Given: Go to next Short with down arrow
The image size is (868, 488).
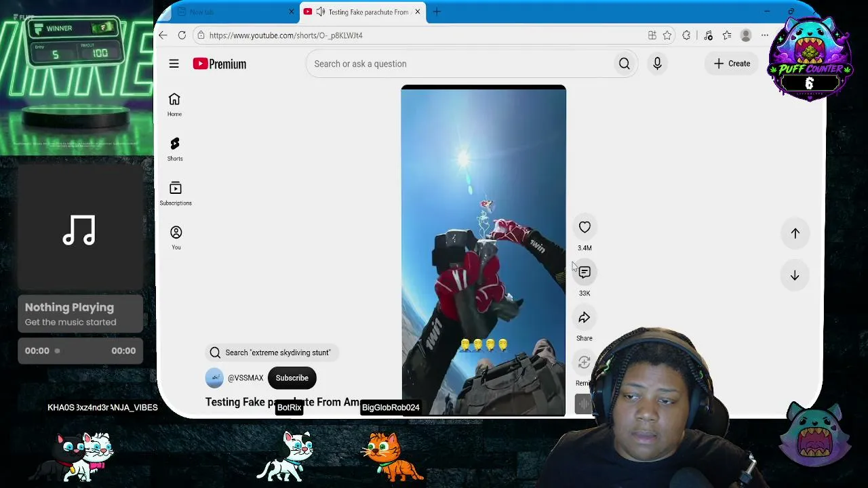Looking at the screenshot, I should (x=795, y=276).
